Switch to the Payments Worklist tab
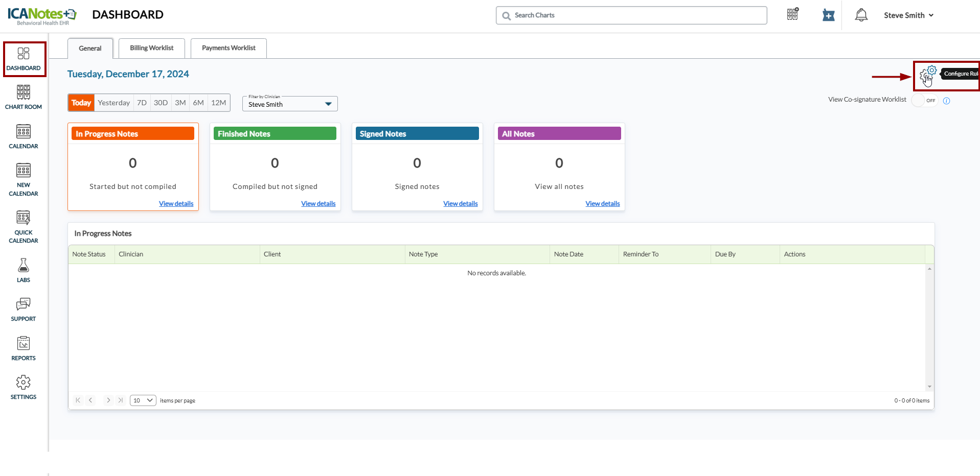The width and height of the screenshot is (980, 476). [x=229, y=48]
